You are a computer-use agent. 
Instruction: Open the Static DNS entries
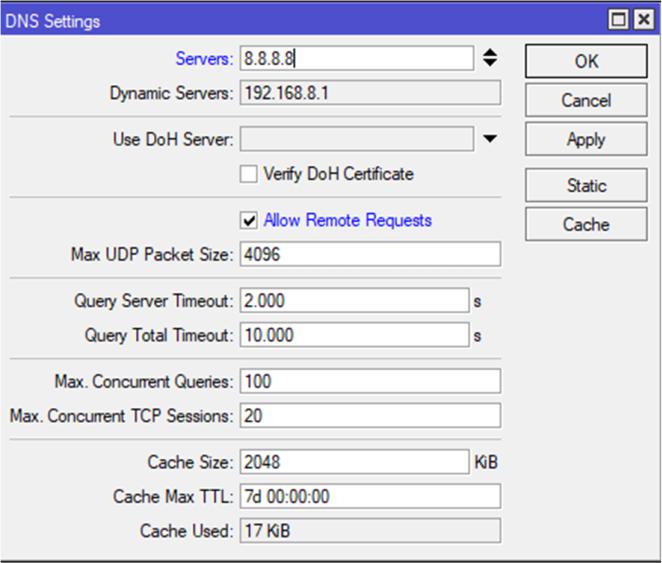pos(586,185)
